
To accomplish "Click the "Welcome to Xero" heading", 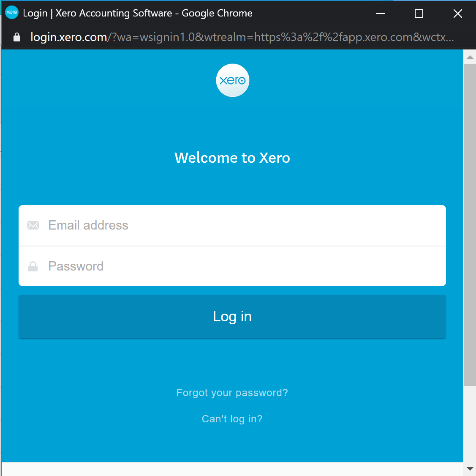I will (232, 158).
